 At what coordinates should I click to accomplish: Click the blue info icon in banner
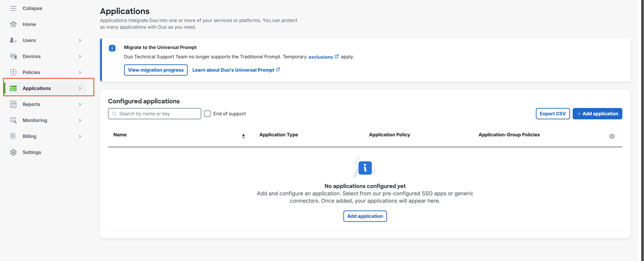(112, 48)
